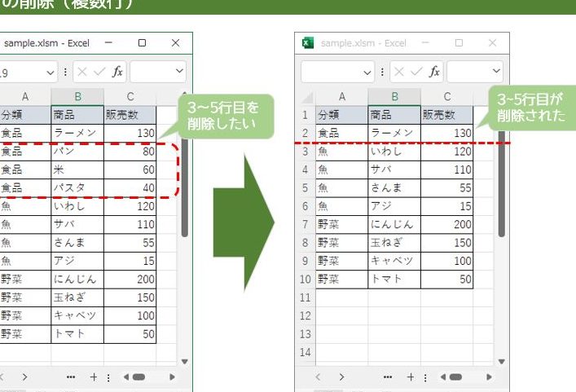Click next sheet arrow in right window
This screenshot has width=576, height=392.
click(x=341, y=377)
